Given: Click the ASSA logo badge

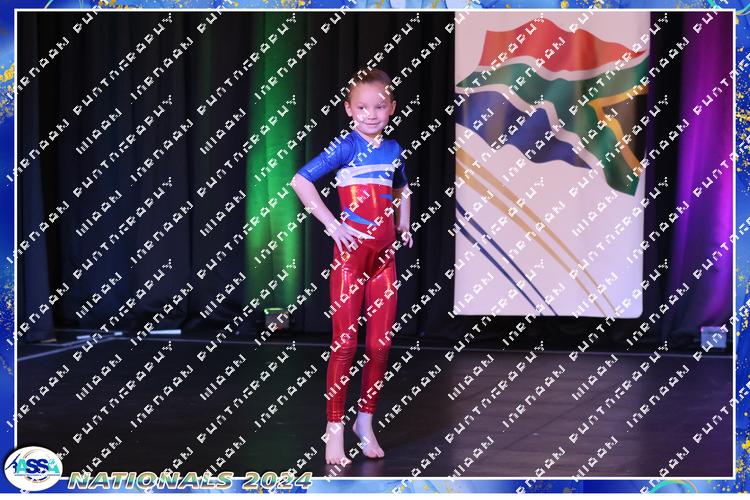Looking at the screenshot, I should (x=33, y=468).
